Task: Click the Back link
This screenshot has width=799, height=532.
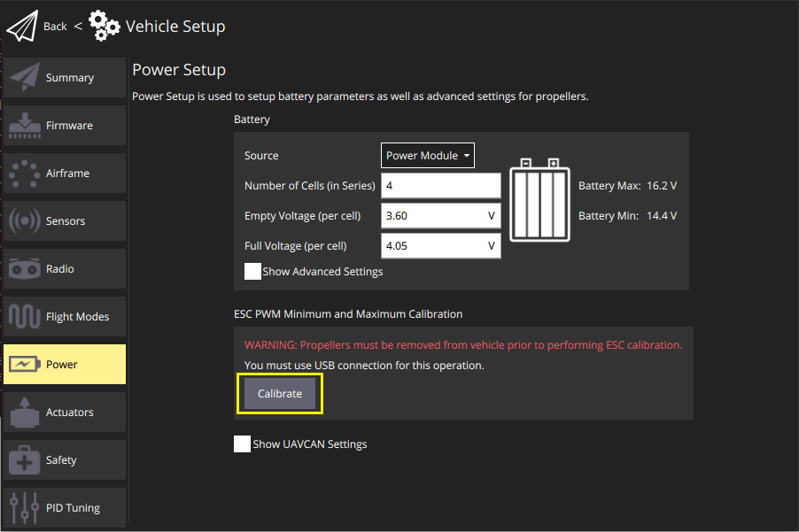Action: [x=55, y=26]
